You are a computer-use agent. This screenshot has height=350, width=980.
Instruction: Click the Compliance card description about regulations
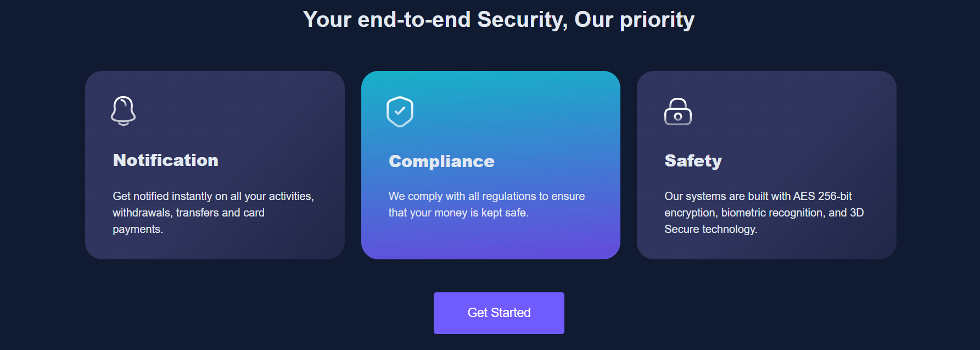pyautogui.click(x=486, y=204)
